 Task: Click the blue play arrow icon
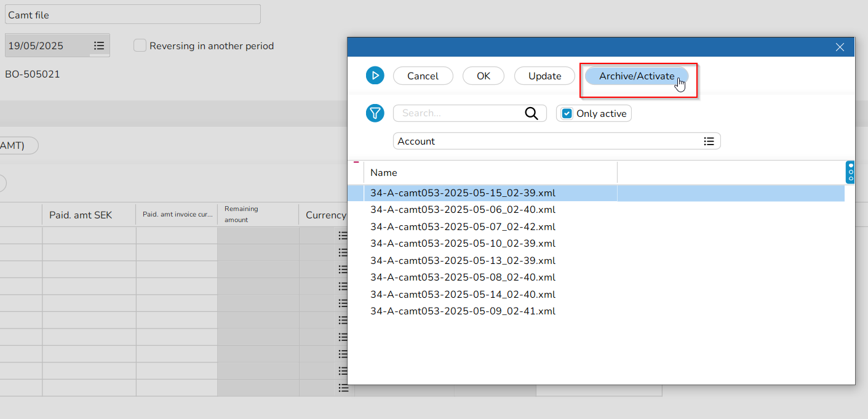(375, 76)
